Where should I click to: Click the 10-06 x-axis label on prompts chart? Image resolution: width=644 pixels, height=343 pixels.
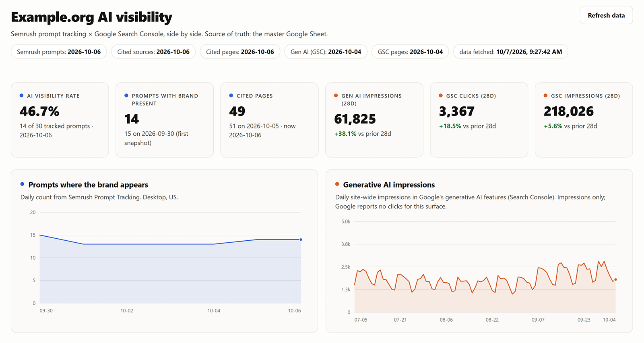click(x=294, y=311)
